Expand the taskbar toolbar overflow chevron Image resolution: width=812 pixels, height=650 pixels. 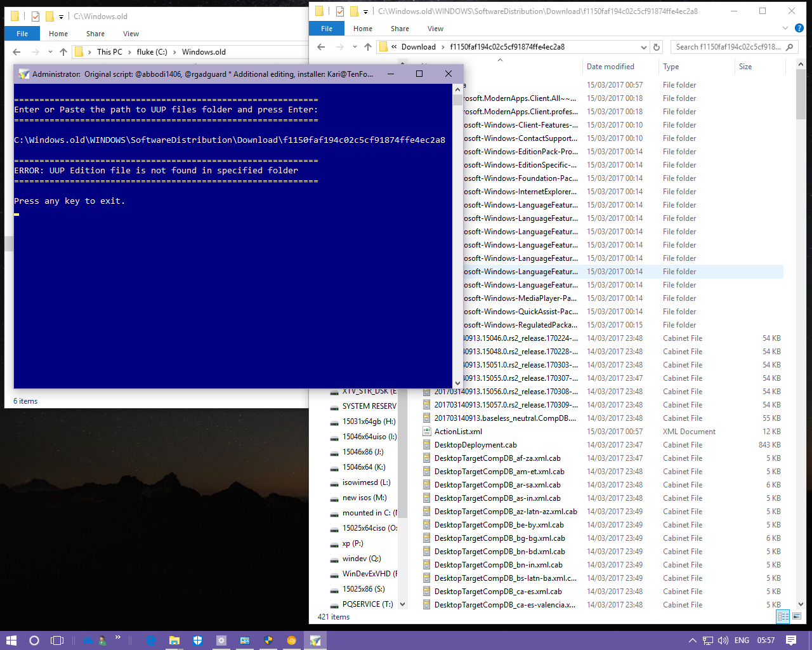tap(118, 638)
